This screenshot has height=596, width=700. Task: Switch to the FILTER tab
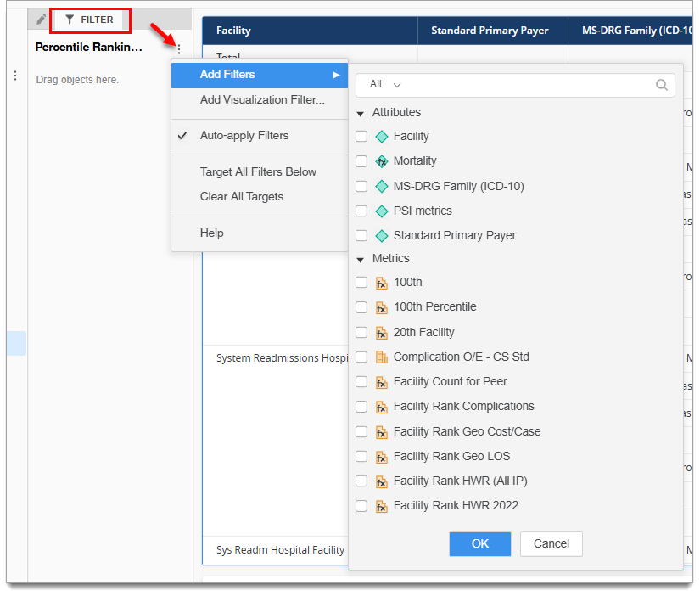[x=89, y=20]
